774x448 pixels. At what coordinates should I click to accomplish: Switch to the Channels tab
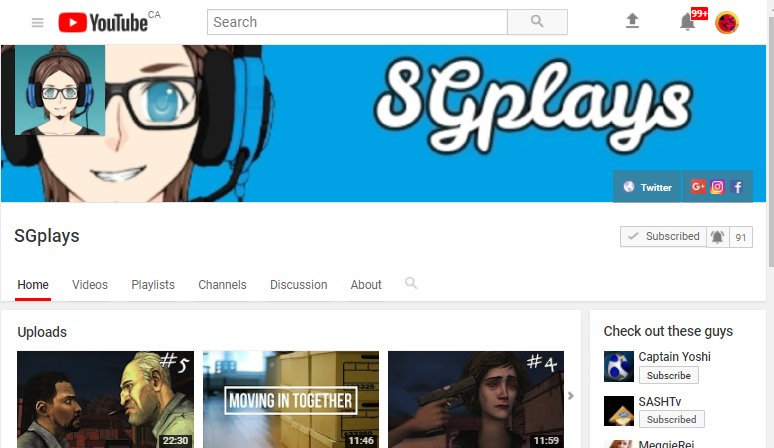click(222, 285)
